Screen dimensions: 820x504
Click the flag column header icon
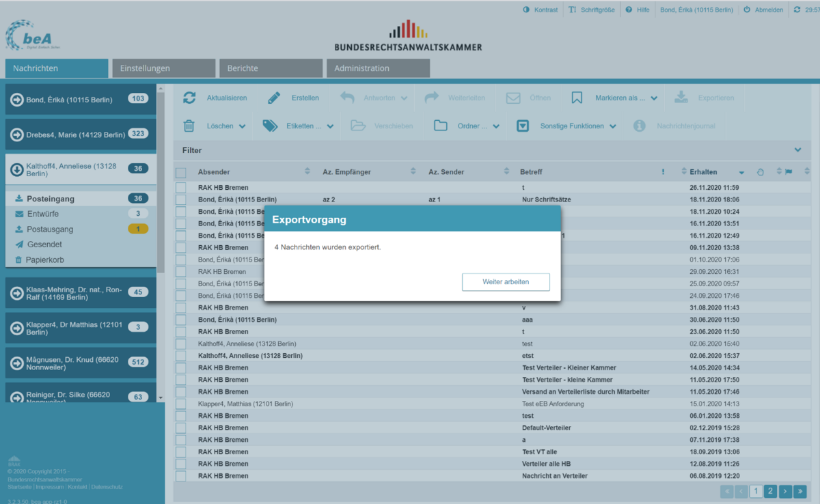pos(788,171)
